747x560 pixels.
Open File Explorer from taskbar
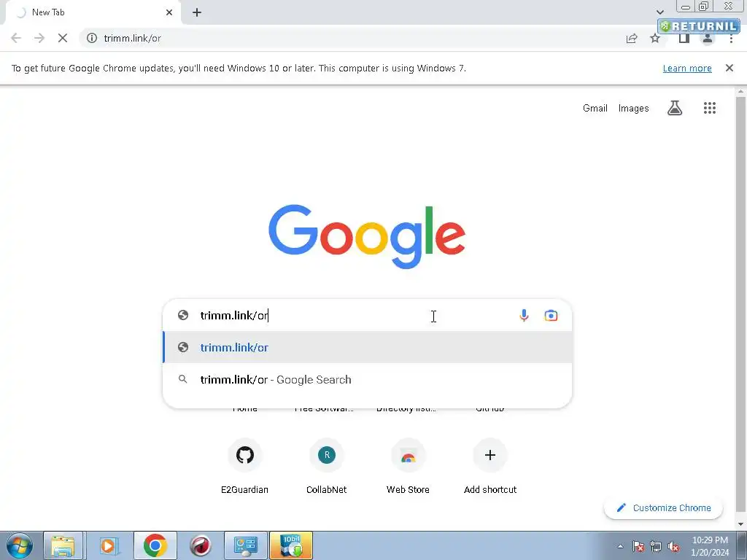[63, 545]
